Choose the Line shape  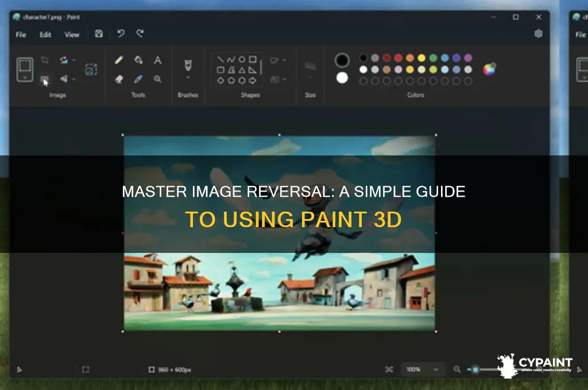click(x=220, y=59)
